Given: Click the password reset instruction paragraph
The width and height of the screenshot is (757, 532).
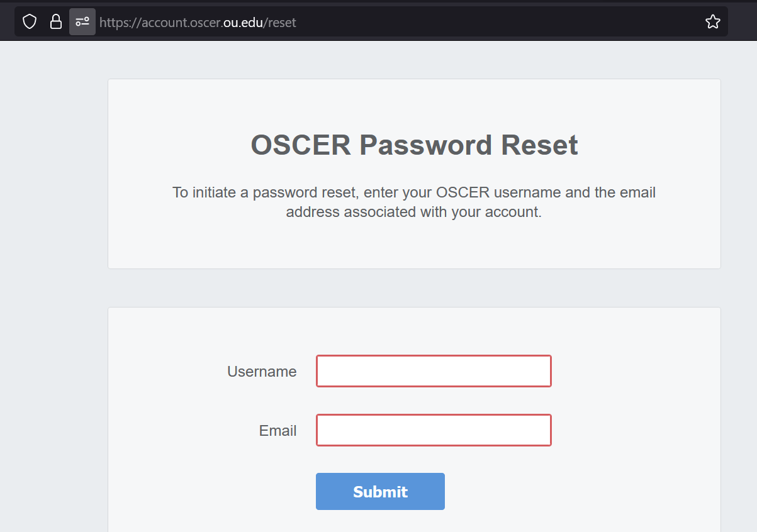Looking at the screenshot, I should (414, 201).
